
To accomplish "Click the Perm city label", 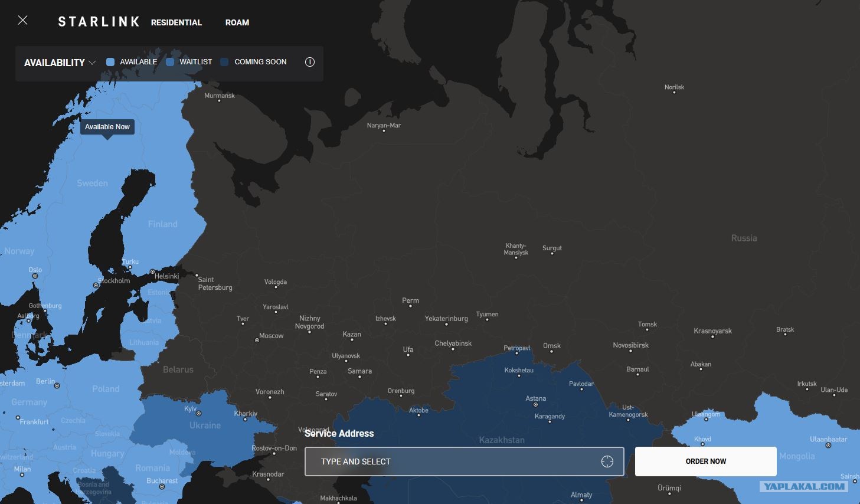I will pos(410,301).
